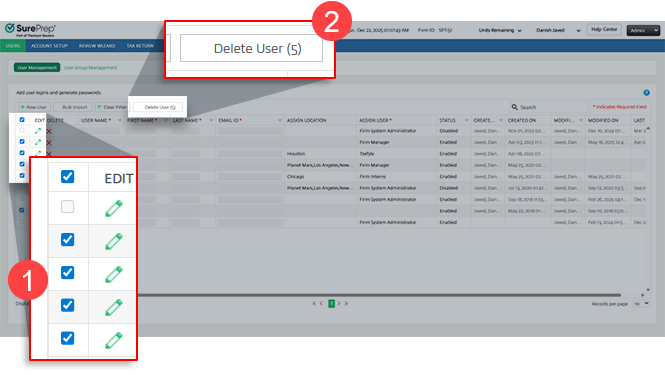The image size is (665, 375).
Task: Go to first page of results
Action: pyautogui.click(x=314, y=303)
